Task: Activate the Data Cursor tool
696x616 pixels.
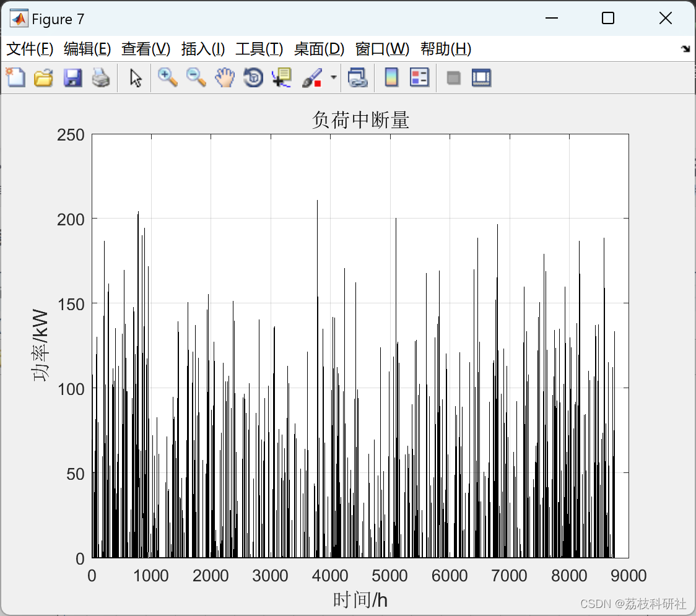Action: point(281,77)
